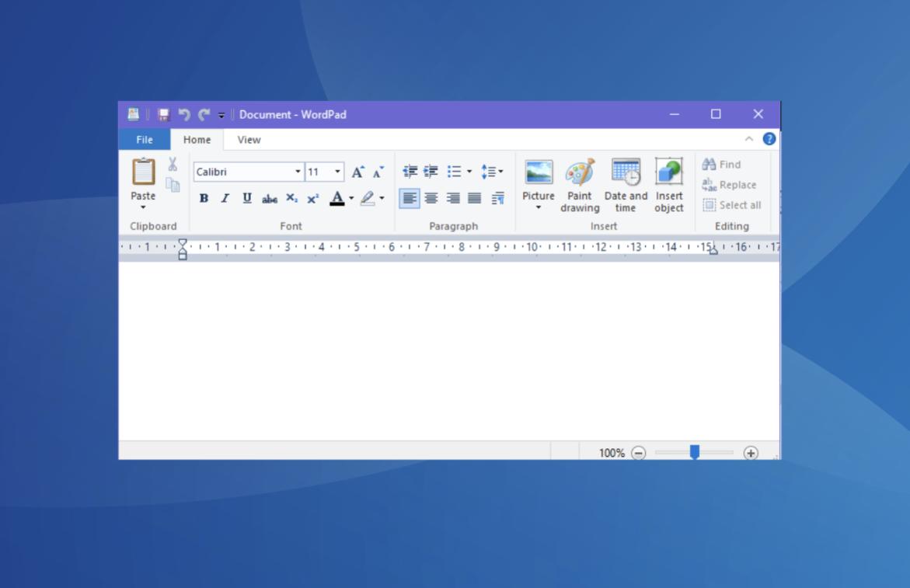Zoom in with the plus button
This screenshot has height=588, width=910.
[x=751, y=453]
